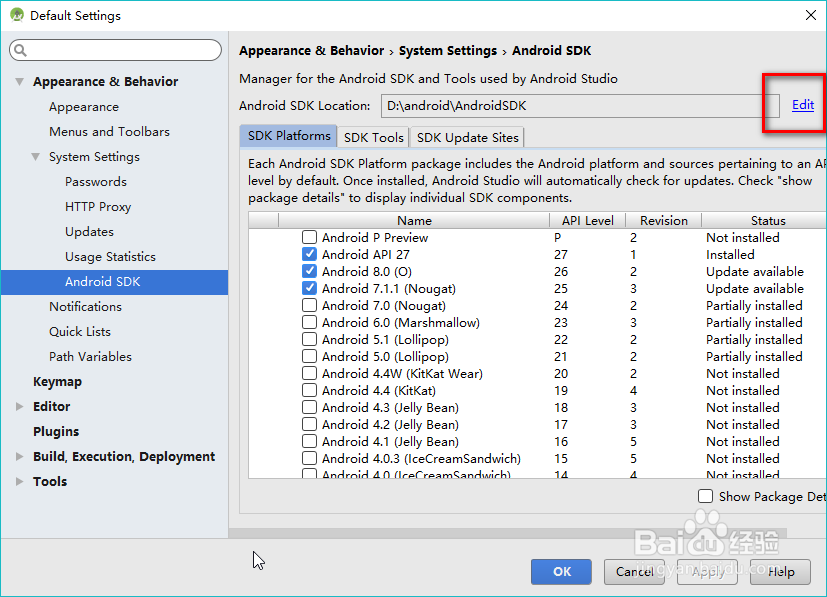
Task: Check Android 5.1 (Lollipop) checkbox
Action: (x=310, y=339)
